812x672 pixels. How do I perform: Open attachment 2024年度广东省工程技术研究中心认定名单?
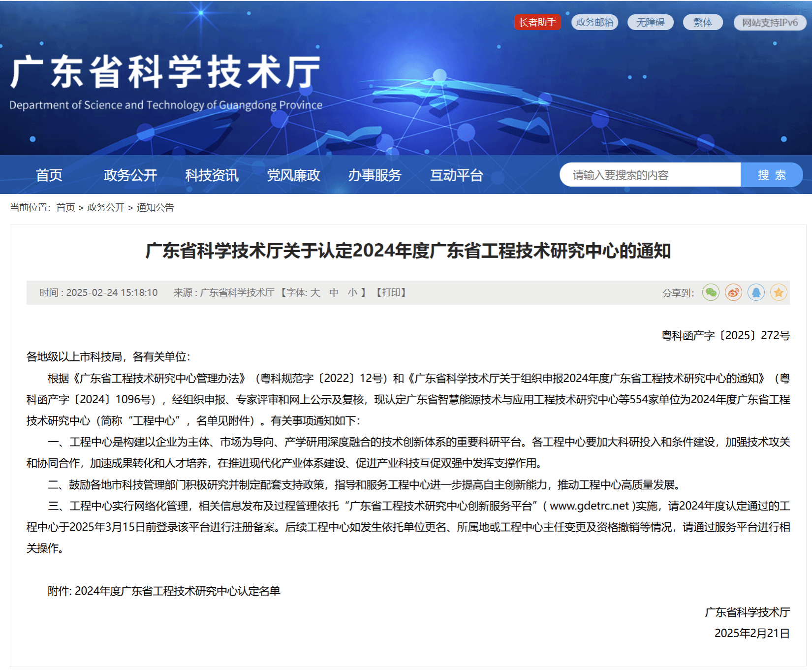(177, 591)
